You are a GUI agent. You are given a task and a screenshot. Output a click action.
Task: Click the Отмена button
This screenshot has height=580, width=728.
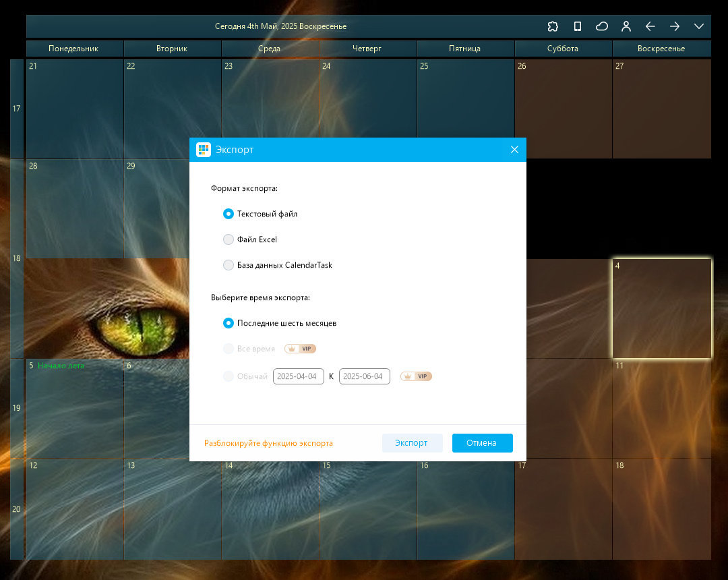click(x=483, y=443)
